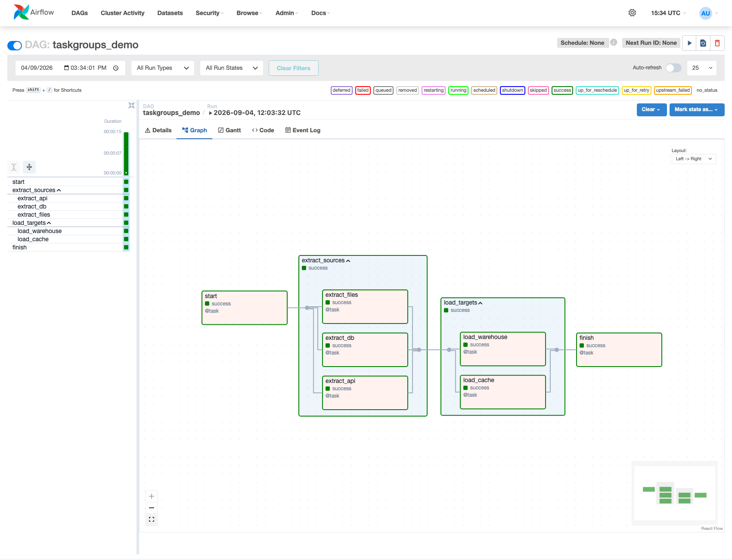Select the load_targets group status square in grid
The image size is (732, 560).
click(126, 223)
